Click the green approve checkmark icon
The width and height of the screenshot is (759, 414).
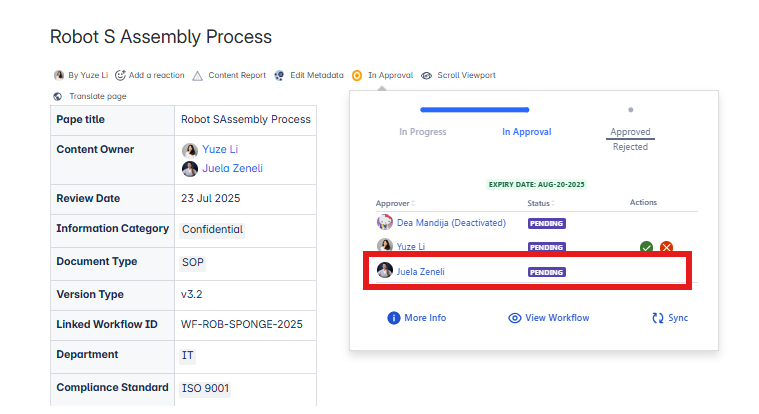[647, 247]
